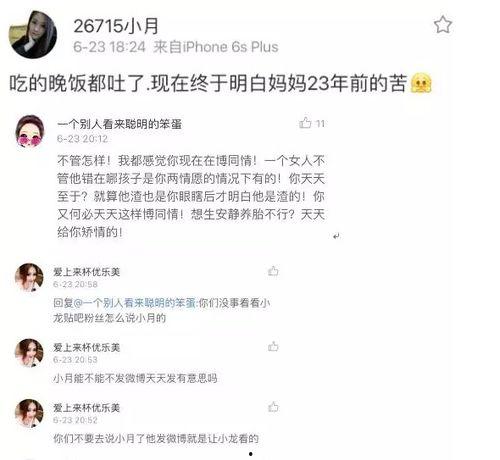Image resolution: width=500 pixels, height=460 pixels.
Task: Follow the @一个别人看来聪明的笨蛋 mention link
Action: 134,303
